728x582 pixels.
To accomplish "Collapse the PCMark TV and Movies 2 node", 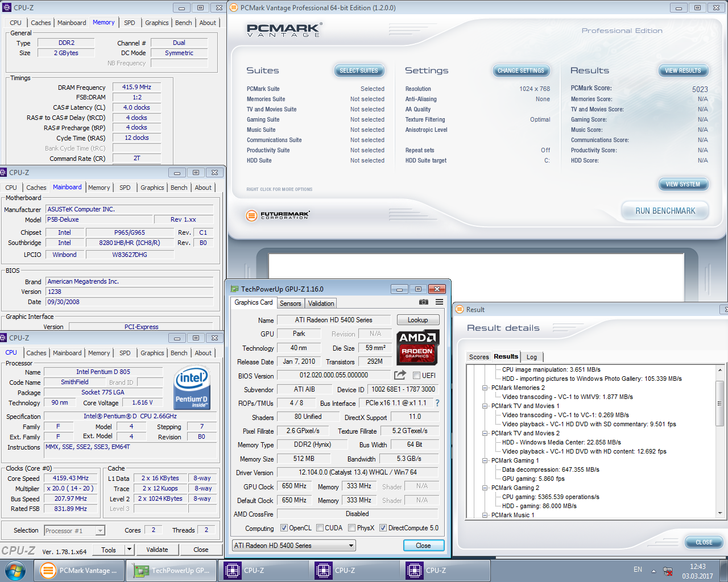I will pos(485,433).
